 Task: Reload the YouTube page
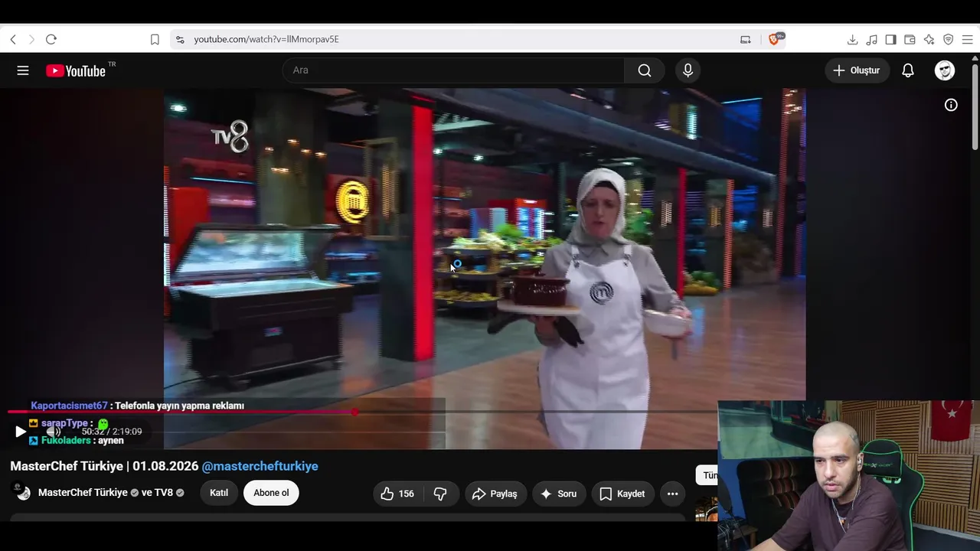click(x=51, y=40)
